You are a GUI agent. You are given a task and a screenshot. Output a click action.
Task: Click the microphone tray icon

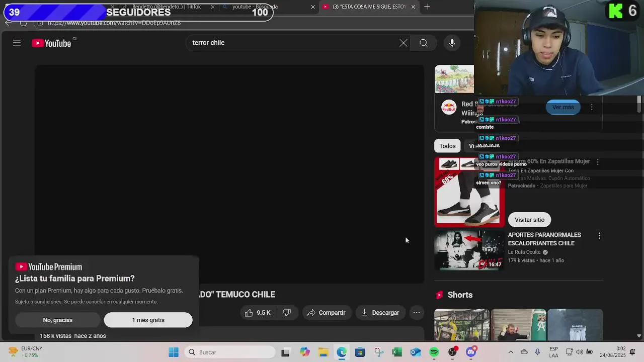point(538,352)
